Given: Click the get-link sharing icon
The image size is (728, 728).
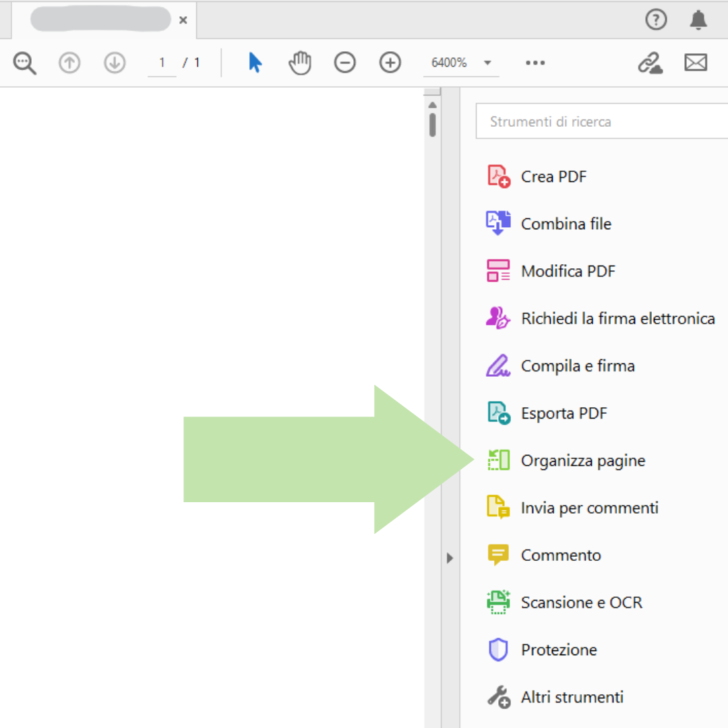Looking at the screenshot, I should (x=650, y=63).
